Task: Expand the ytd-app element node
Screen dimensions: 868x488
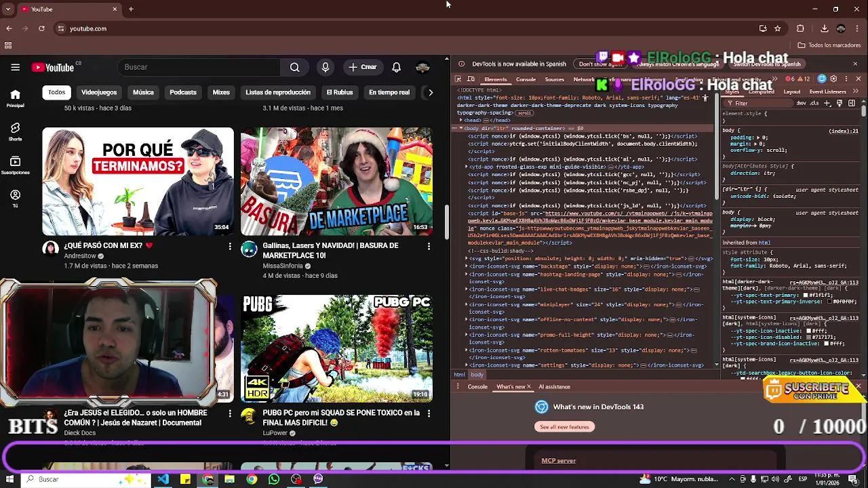Action: click(467, 167)
